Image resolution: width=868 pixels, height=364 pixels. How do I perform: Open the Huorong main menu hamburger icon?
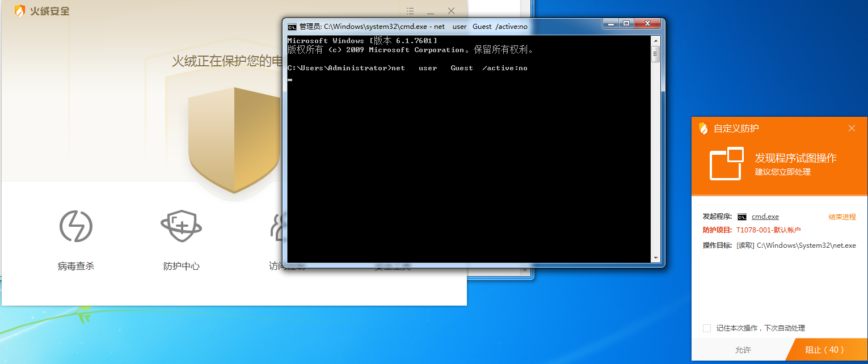click(x=411, y=11)
